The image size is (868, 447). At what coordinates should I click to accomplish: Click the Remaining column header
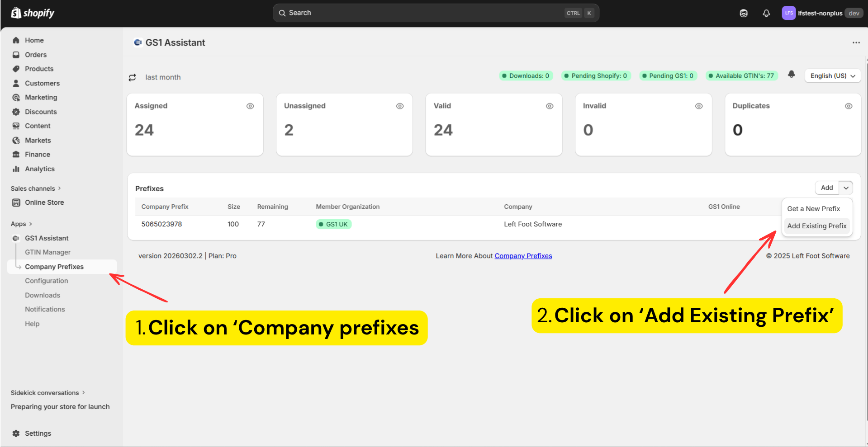[x=272, y=207]
